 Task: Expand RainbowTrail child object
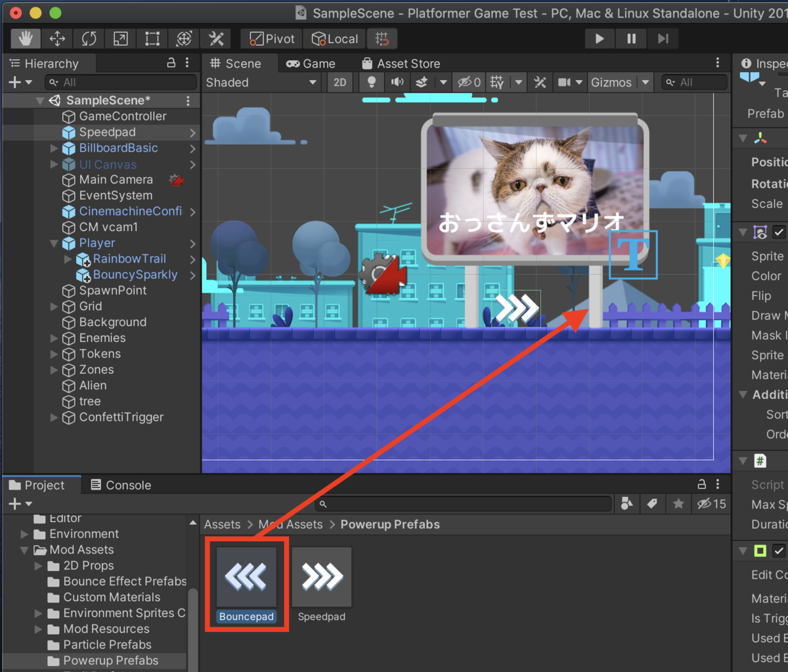click(x=68, y=259)
